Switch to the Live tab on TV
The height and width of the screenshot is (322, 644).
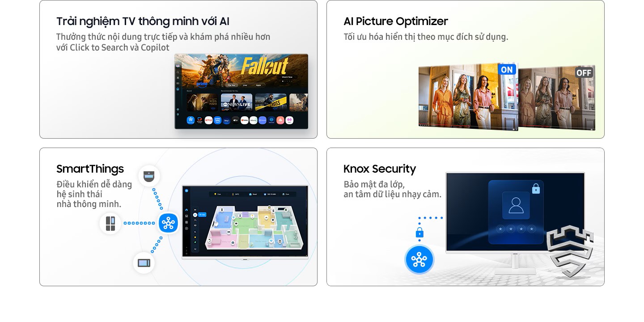(245, 85)
